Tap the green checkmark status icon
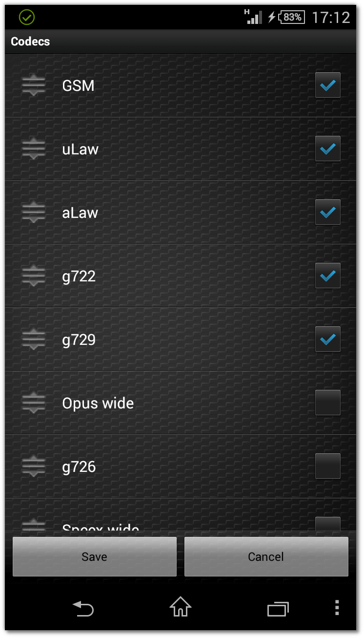 (26, 18)
